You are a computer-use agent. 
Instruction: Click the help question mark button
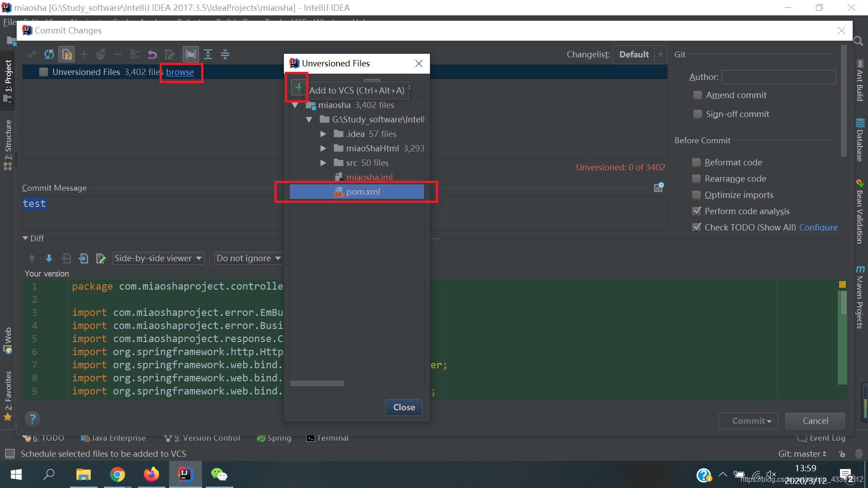click(x=32, y=419)
